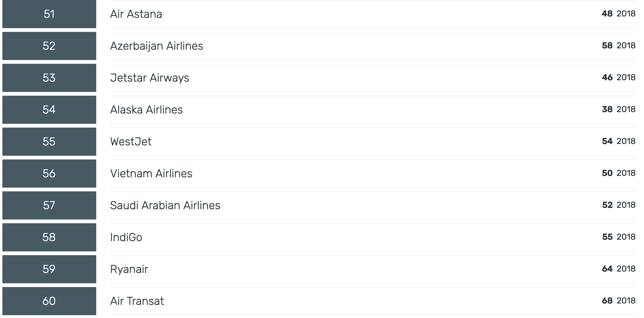Click the rank 51 box

click(x=49, y=14)
